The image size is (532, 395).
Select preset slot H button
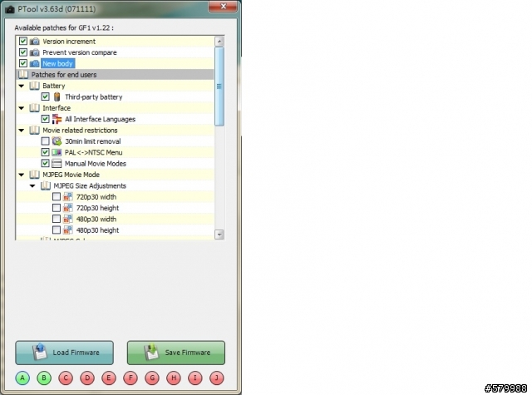[174, 378]
